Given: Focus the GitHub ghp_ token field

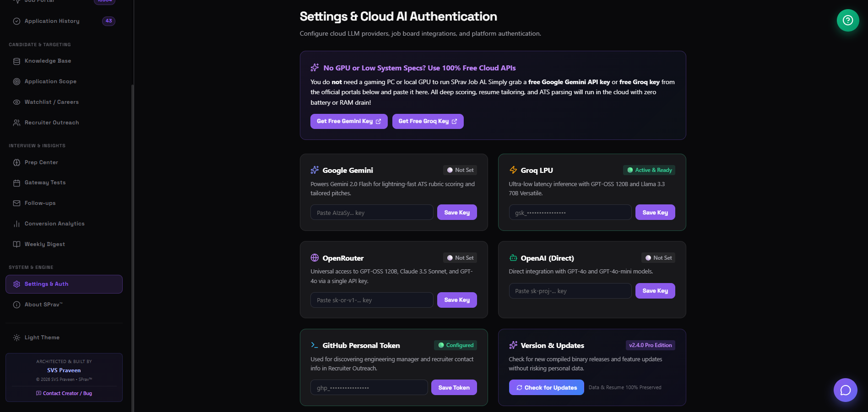Looking at the screenshot, I should (x=369, y=388).
